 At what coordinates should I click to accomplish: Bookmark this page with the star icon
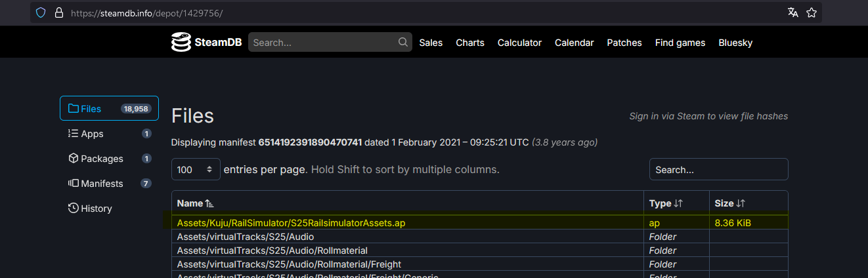point(812,12)
